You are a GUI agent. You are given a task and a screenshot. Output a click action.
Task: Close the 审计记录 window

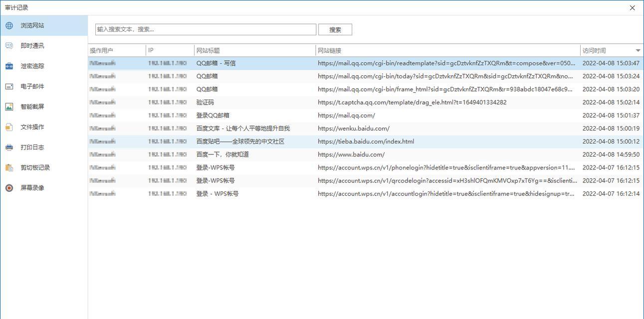click(x=633, y=7)
